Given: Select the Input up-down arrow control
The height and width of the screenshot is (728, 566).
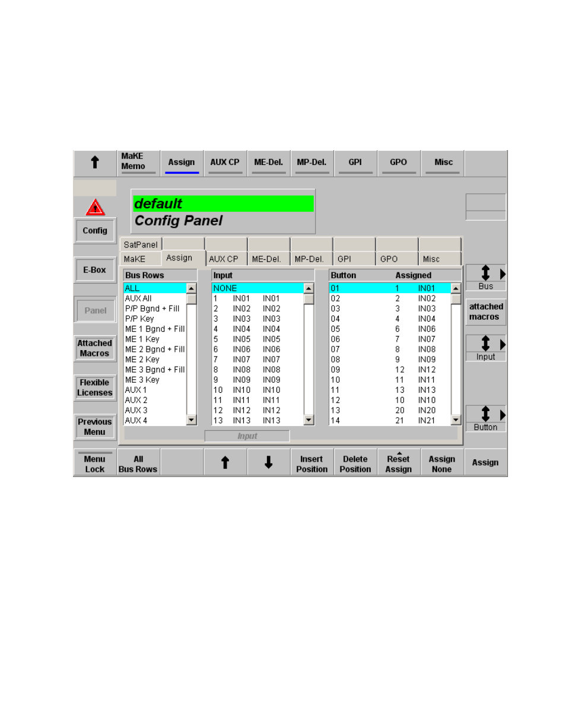Looking at the screenshot, I should [485, 344].
